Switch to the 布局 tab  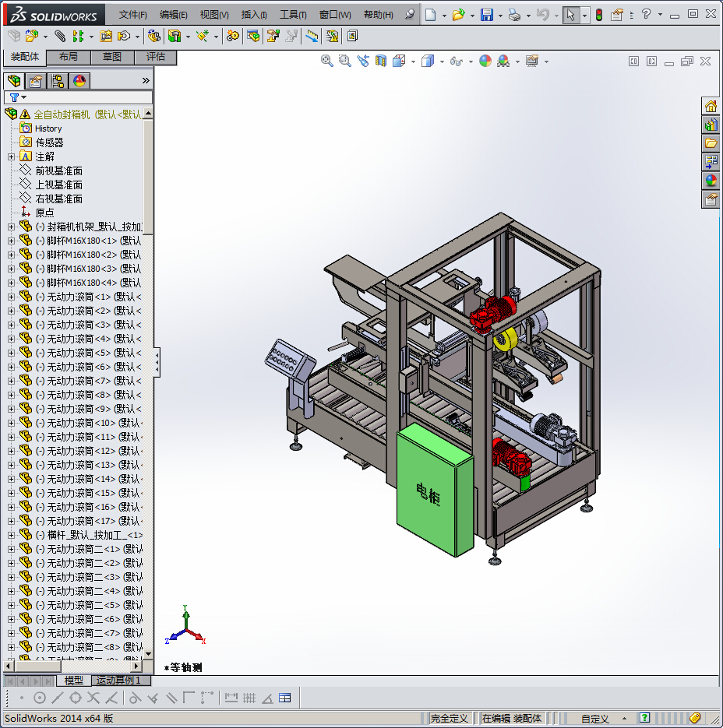(x=69, y=57)
